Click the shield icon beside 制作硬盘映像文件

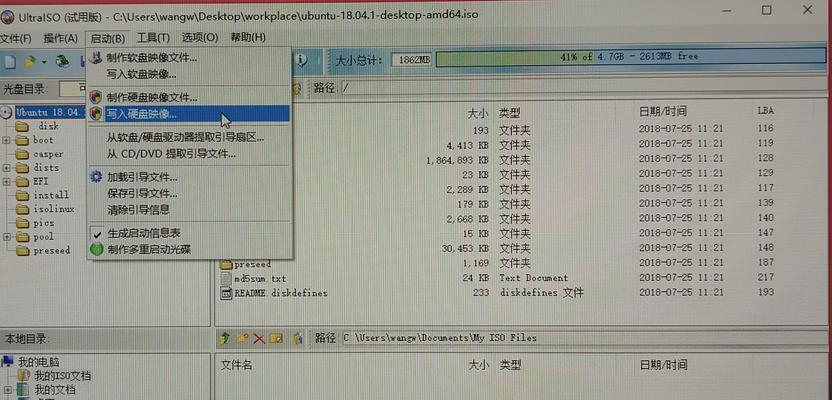coord(96,97)
